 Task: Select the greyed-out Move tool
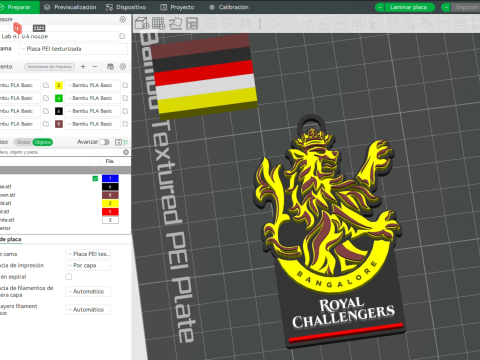tap(274, 24)
